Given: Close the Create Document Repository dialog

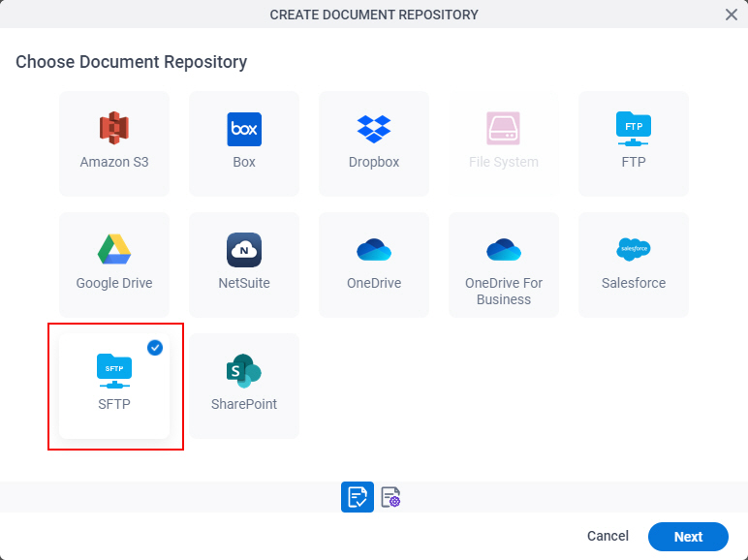Looking at the screenshot, I should (732, 15).
